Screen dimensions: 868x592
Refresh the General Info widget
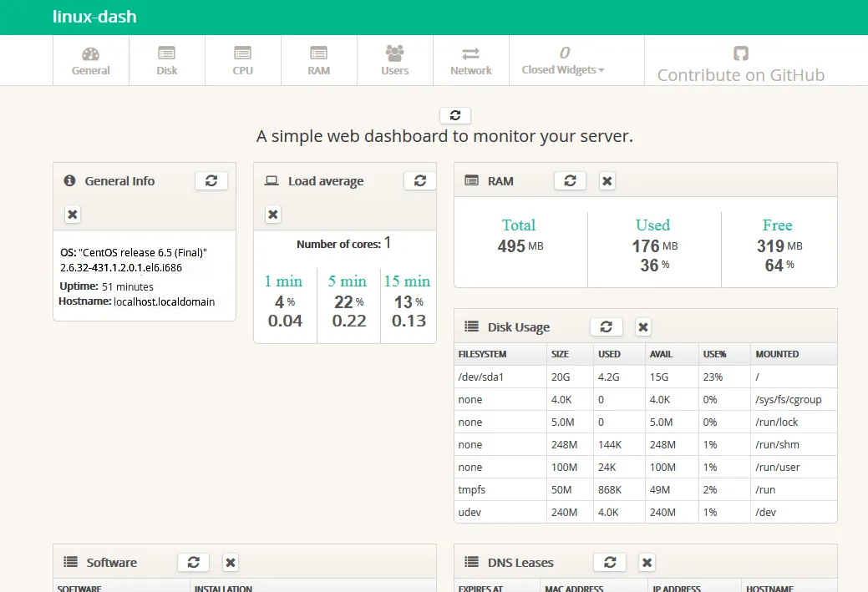[x=211, y=180]
